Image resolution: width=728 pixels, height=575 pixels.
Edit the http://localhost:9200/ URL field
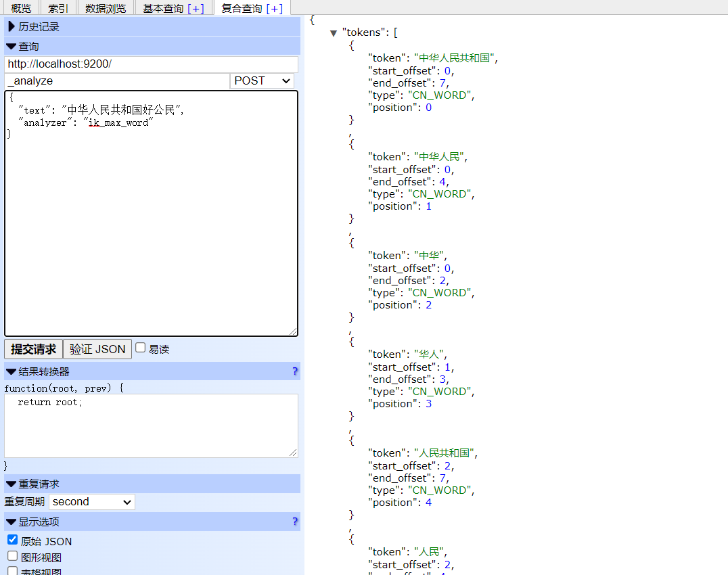152,64
